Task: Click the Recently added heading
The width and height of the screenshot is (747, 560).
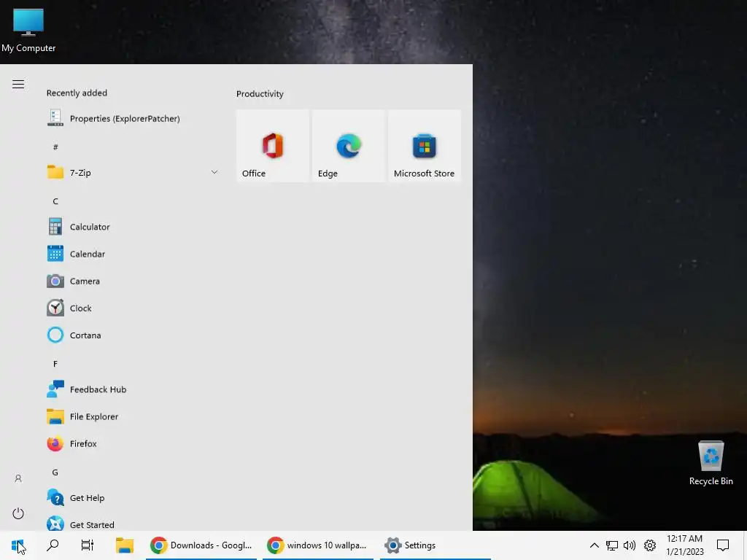Action: (77, 93)
